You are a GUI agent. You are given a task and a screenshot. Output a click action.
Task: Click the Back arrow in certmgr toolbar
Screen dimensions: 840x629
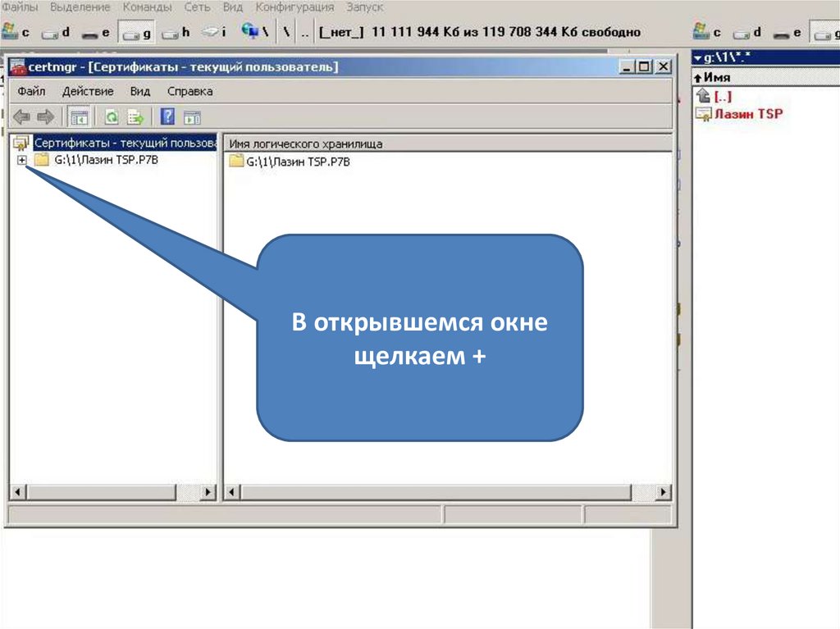click(21, 116)
